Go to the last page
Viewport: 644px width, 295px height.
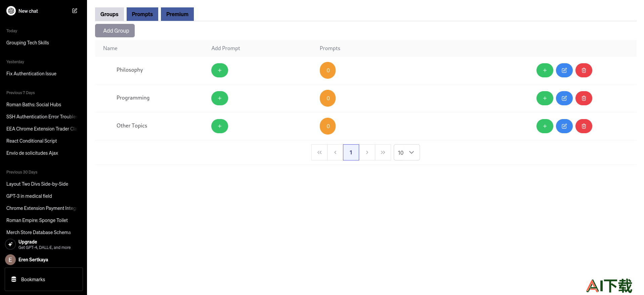pos(383,152)
